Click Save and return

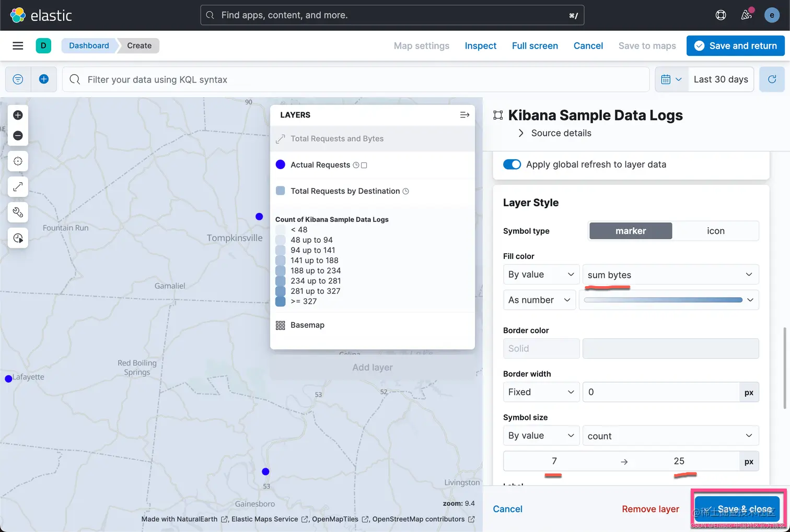(x=736, y=46)
